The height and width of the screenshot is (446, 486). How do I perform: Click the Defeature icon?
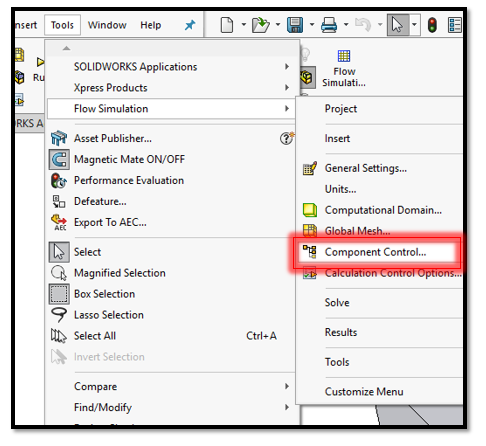click(x=59, y=201)
